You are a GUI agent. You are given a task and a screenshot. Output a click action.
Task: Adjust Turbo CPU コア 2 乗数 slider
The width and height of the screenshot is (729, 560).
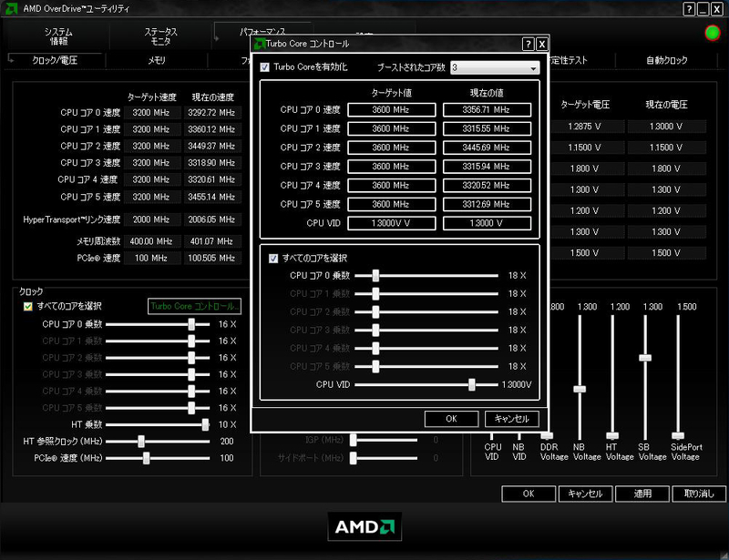(x=375, y=311)
